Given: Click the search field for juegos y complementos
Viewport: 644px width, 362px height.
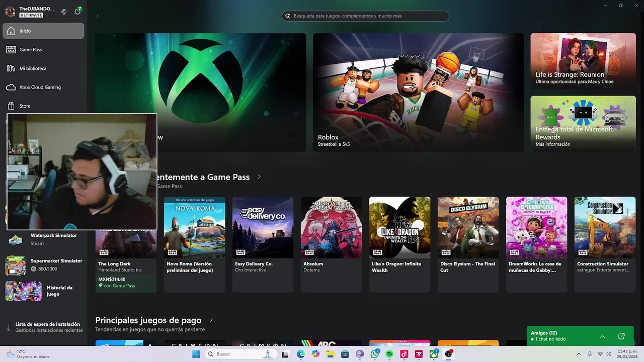Looking at the screenshot, I should tap(365, 16).
